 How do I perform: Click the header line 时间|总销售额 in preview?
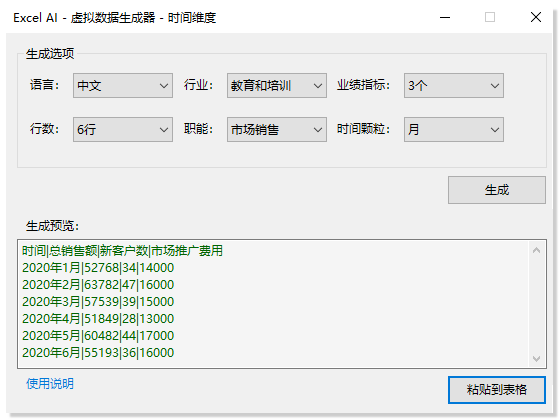122,251
